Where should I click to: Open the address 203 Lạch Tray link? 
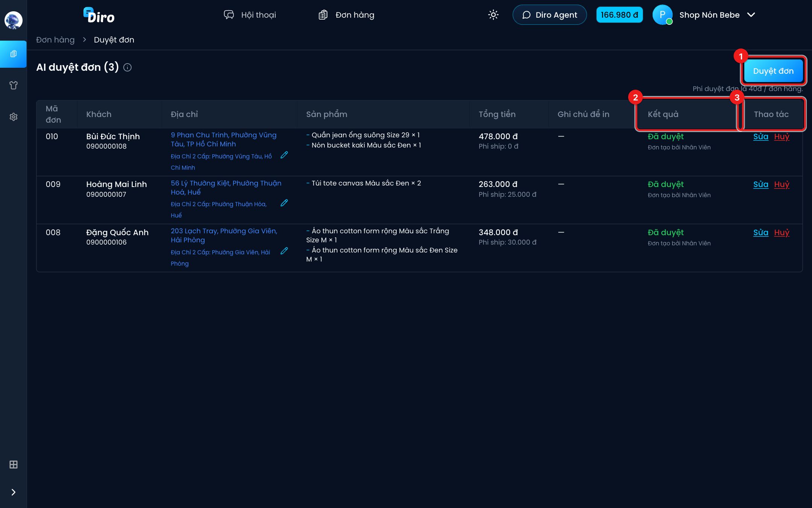(224, 235)
